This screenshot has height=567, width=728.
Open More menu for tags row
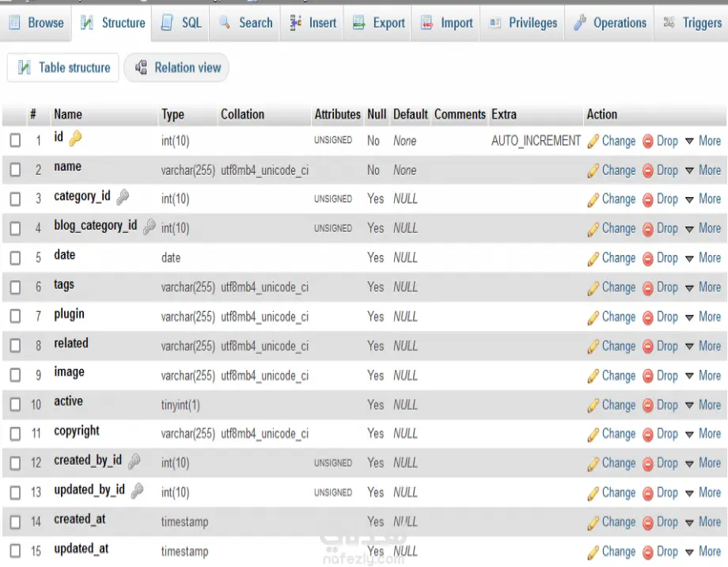(703, 287)
